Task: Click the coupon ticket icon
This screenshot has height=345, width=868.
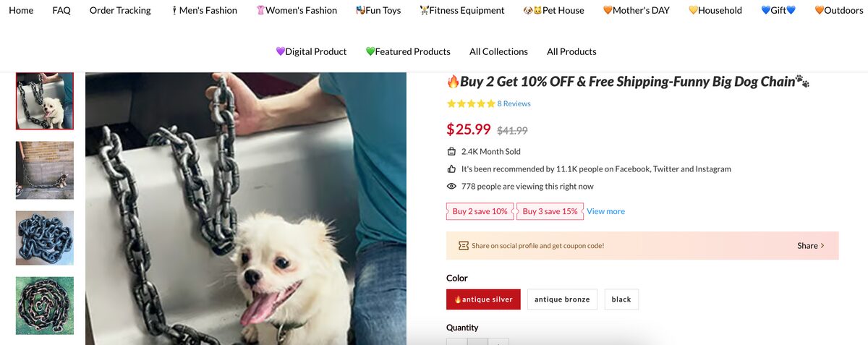Action: pyautogui.click(x=464, y=246)
